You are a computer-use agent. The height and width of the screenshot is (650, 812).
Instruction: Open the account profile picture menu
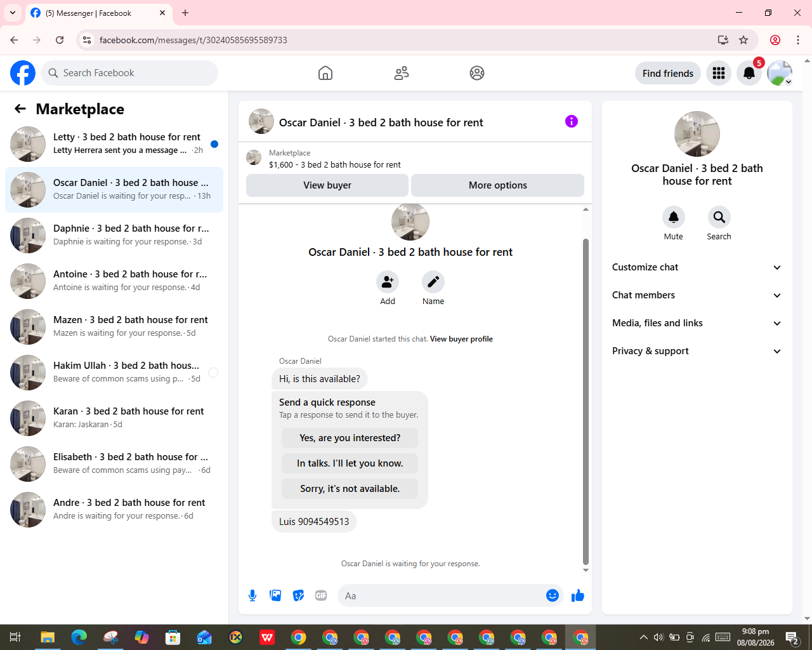click(780, 73)
